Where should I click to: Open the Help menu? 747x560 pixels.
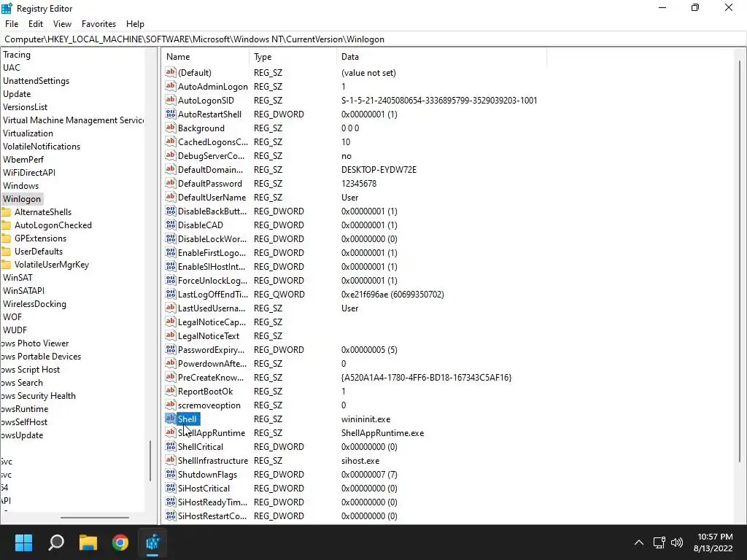135,24
